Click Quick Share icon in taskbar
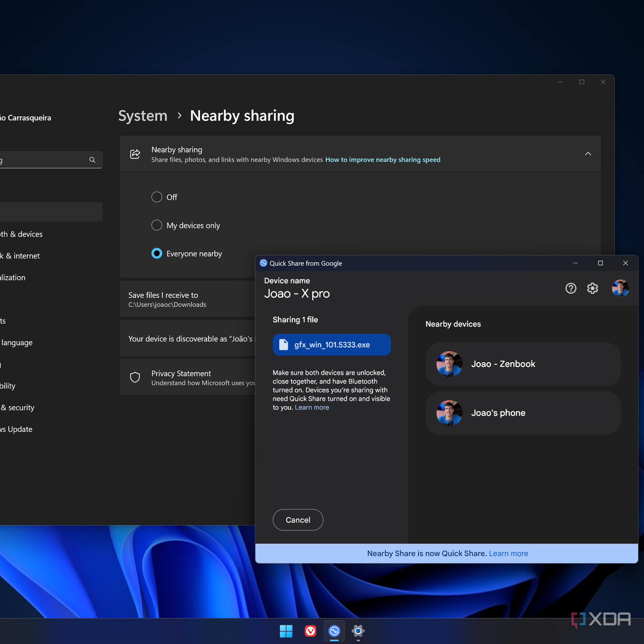The width and height of the screenshot is (644, 644). pyautogui.click(x=334, y=631)
